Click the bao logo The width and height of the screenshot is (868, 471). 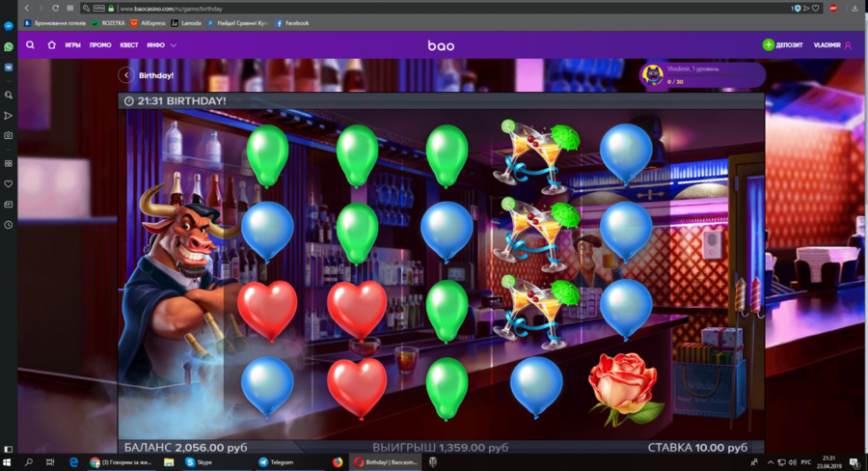(441, 45)
